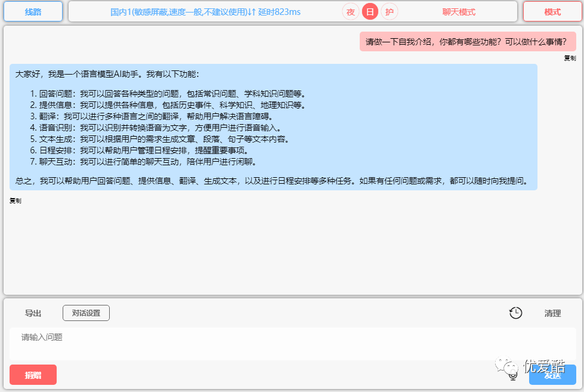Viewport: 584px width, 392px height.
Task: Open the 对话设置 conversation settings
Action: [85, 313]
